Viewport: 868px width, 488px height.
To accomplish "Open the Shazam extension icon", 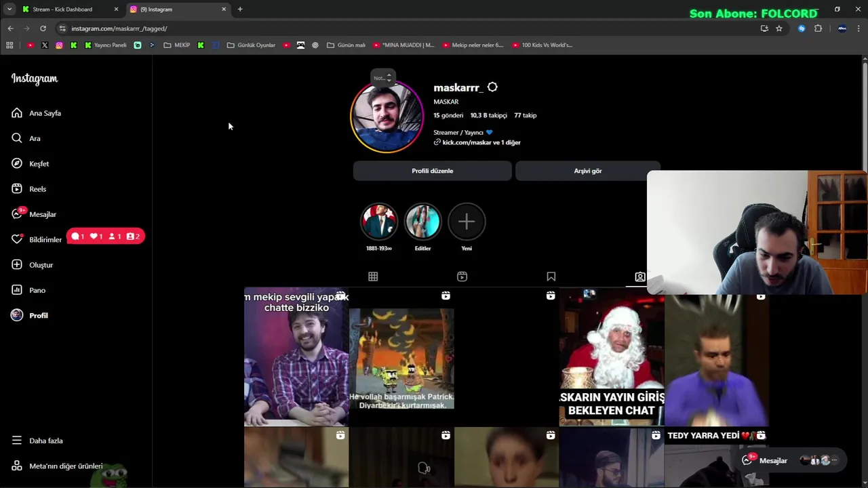I will click(802, 28).
